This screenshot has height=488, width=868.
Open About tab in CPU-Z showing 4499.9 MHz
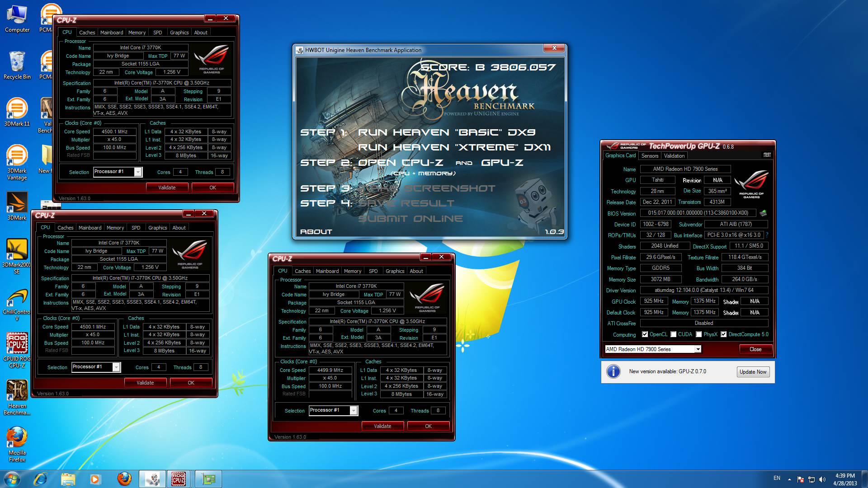click(416, 271)
